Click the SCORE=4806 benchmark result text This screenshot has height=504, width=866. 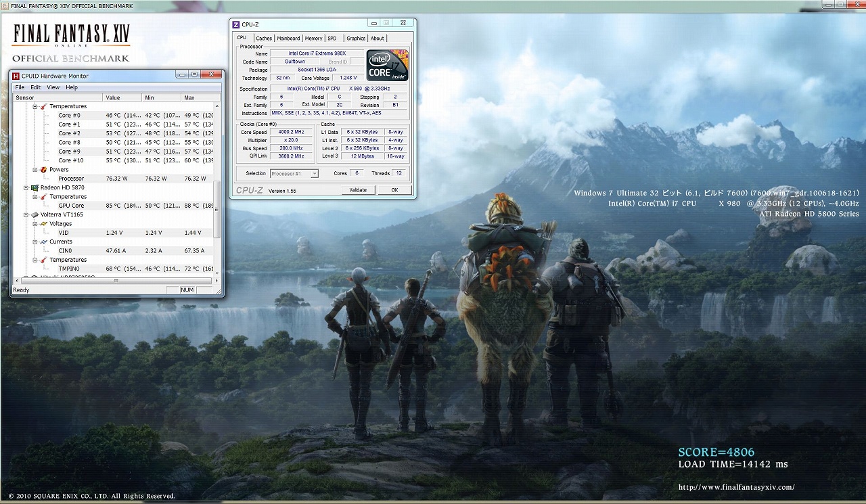point(716,453)
